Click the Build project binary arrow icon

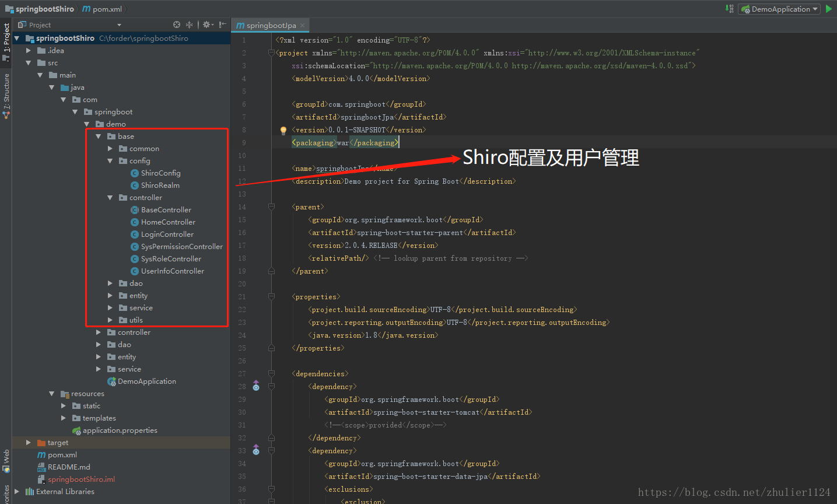(x=729, y=9)
